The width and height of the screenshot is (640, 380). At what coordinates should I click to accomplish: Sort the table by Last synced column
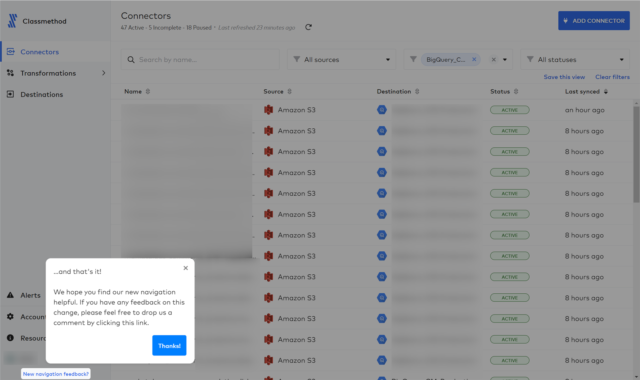coord(587,91)
